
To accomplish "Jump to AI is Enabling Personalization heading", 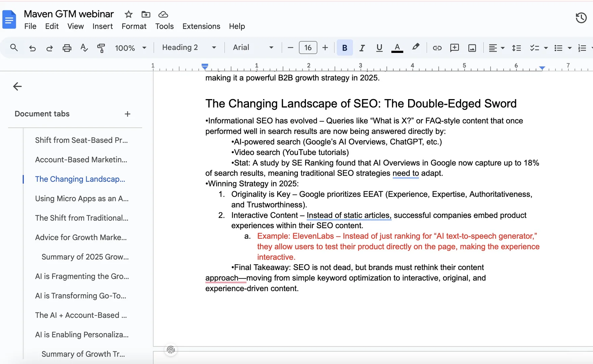I will pos(82,335).
